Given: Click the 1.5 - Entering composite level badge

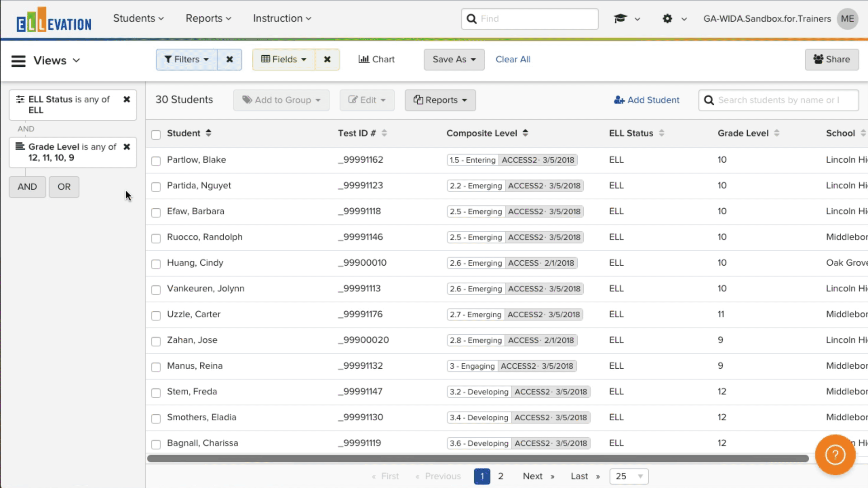Looking at the screenshot, I should click(472, 160).
